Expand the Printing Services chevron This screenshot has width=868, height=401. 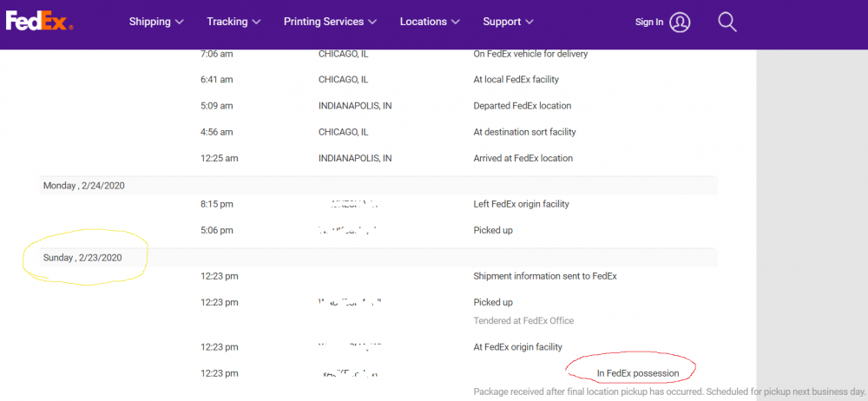[372, 23]
